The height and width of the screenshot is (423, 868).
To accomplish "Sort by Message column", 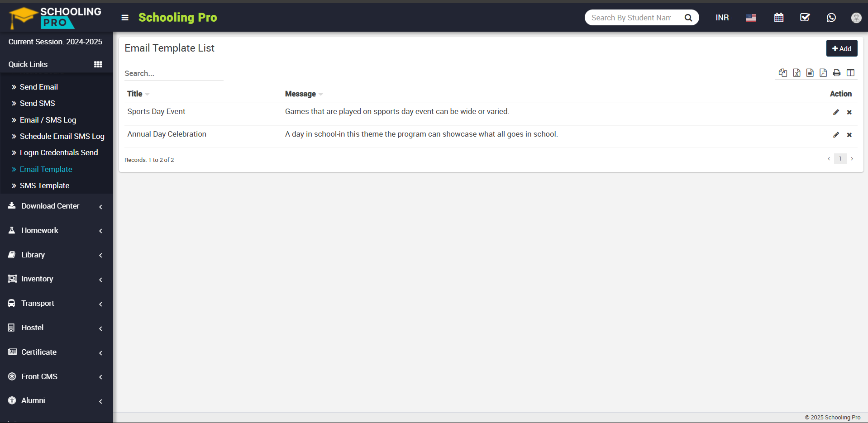I will (304, 94).
